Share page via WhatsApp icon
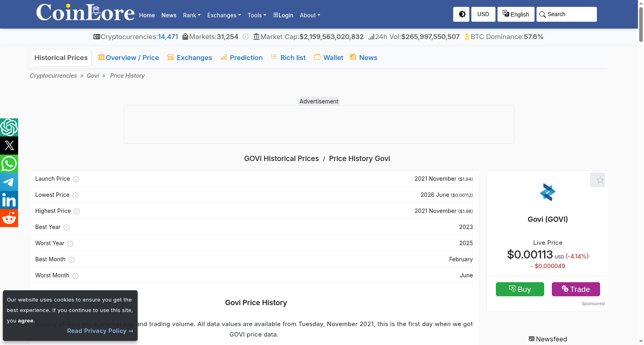 [9, 164]
